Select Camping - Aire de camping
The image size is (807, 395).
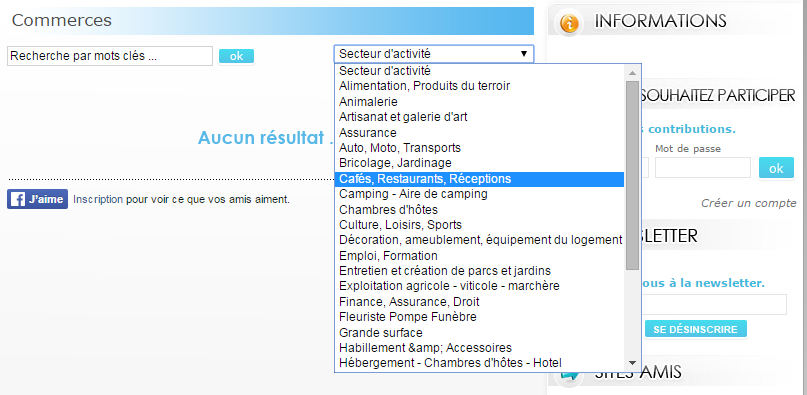(x=479, y=194)
